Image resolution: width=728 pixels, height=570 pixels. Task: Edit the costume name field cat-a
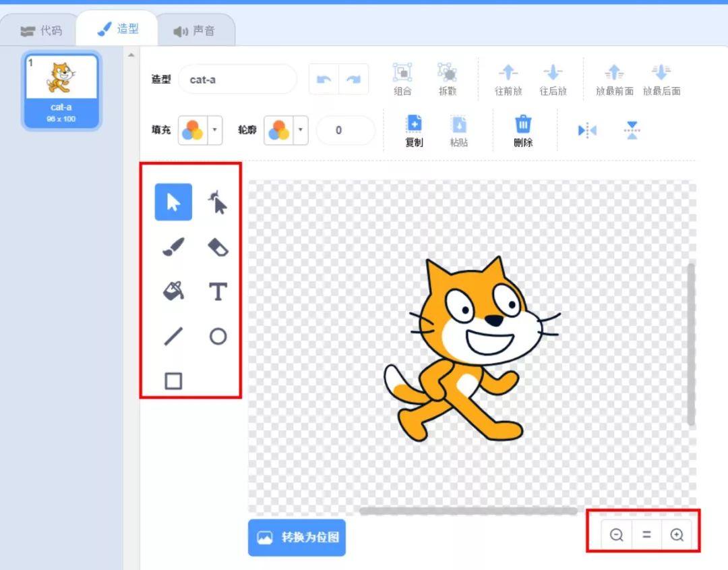point(238,80)
